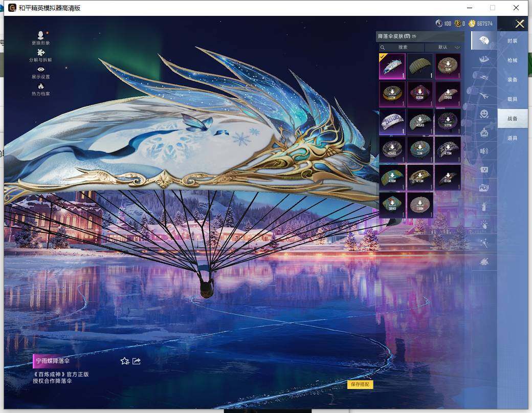Download the 134KB pink parachute skin

[x=448, y=94]
